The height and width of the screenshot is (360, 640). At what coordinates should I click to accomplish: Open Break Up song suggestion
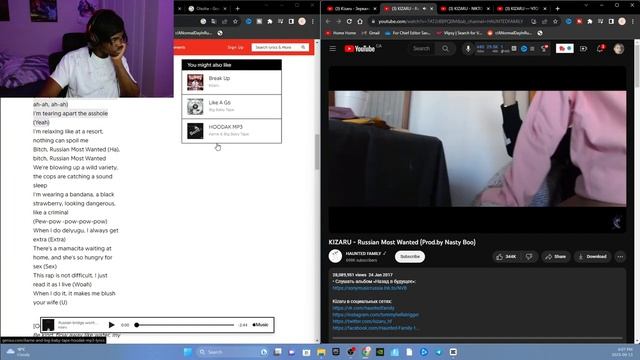coord(231,82)
